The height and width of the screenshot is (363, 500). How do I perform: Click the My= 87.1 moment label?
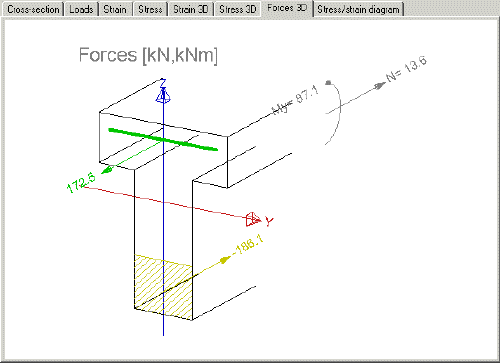(x=295, y=100)
